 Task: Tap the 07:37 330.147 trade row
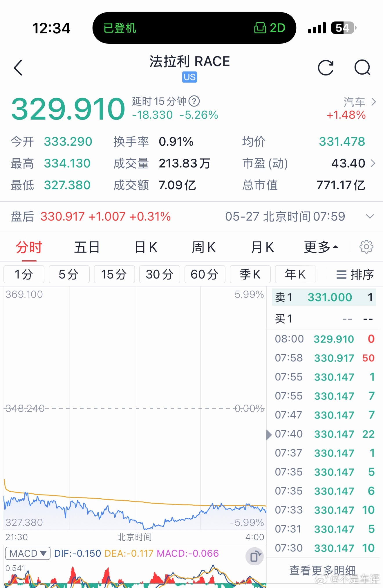324,453
